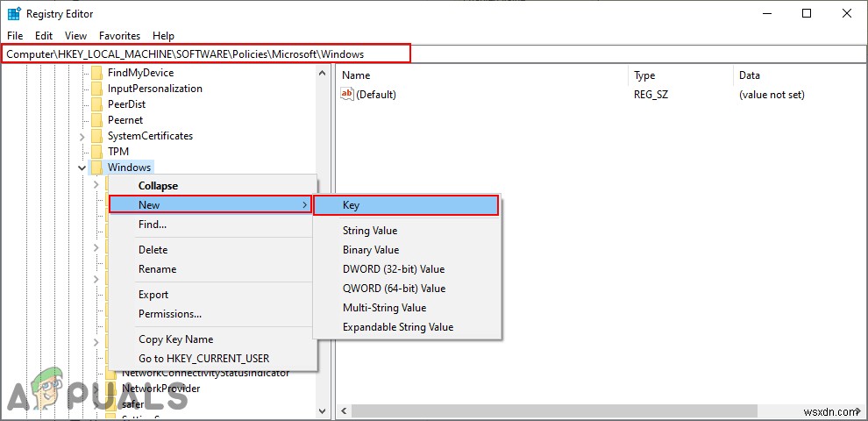
Task: Click the registry path address bar
Action: (434, 54)
